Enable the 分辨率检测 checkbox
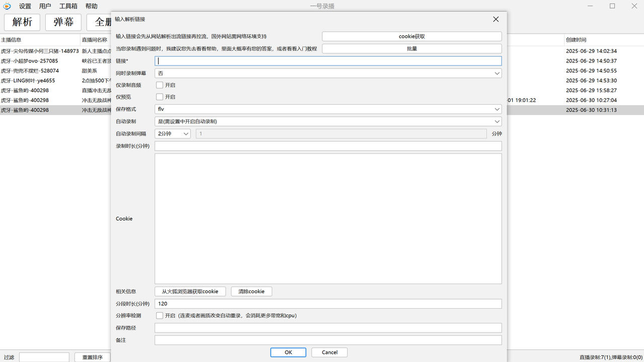 (159, 316)
